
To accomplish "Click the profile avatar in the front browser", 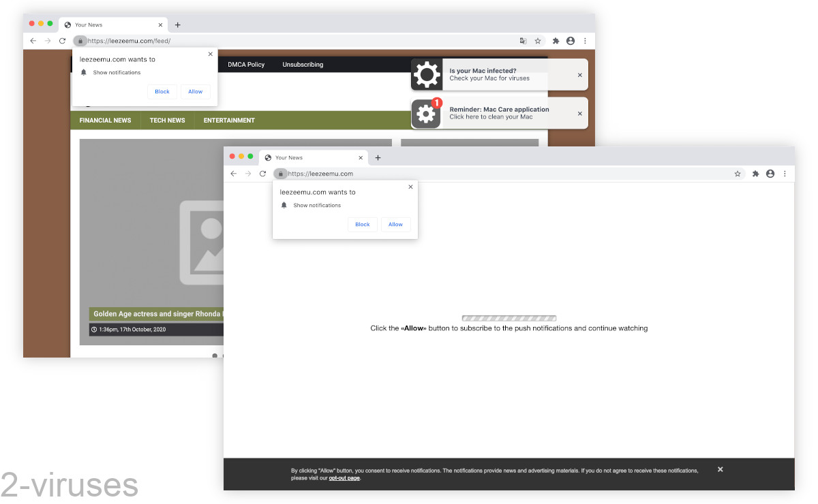I will point(770,174).
